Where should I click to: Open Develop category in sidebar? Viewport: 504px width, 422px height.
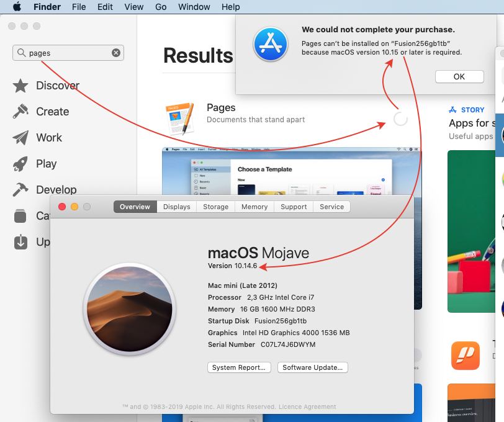pos(45,190)
